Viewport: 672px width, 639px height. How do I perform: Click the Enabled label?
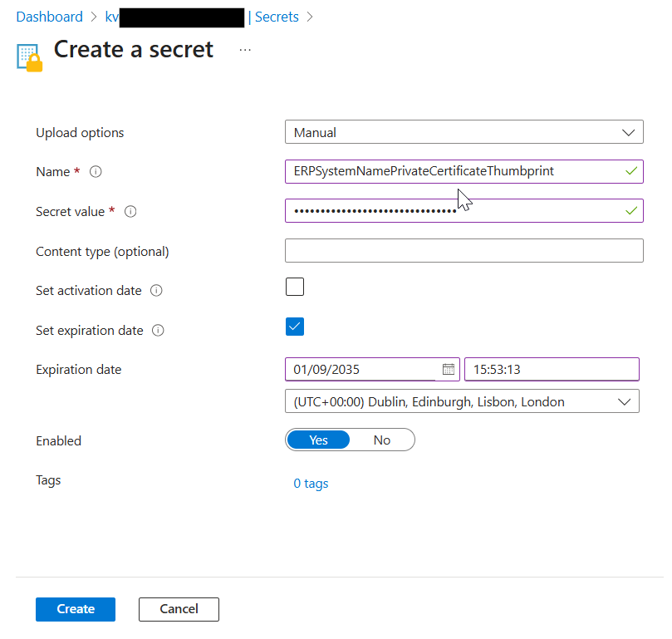(x=59, y=441)
